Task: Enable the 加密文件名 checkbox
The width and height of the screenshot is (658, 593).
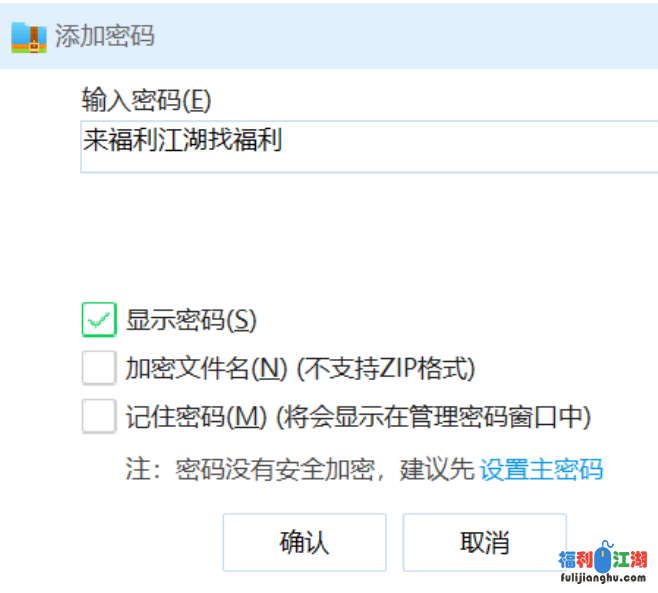Action: (x=99, y=368)
